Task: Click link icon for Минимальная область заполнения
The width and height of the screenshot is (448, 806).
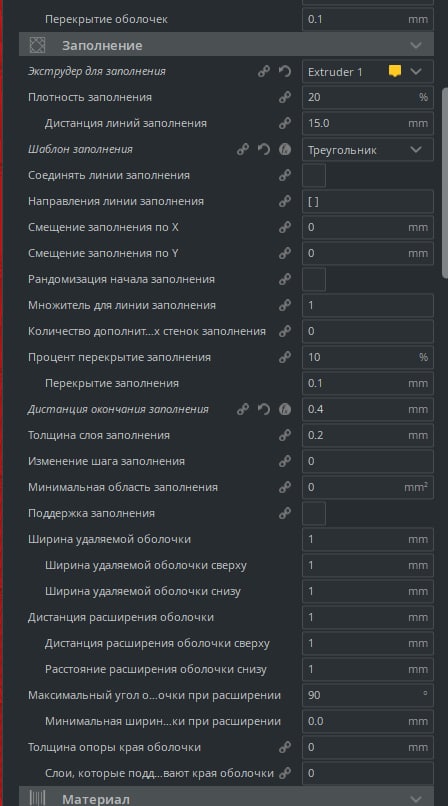Action: pyautogui.click(x=285, y=487)
